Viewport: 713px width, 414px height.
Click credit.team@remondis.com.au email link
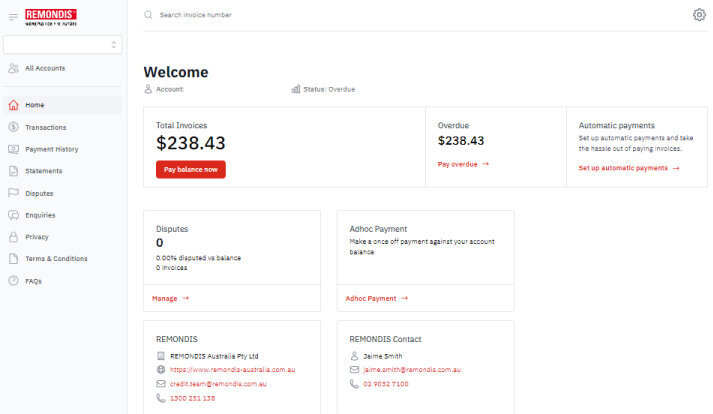(x=218, y=384)
